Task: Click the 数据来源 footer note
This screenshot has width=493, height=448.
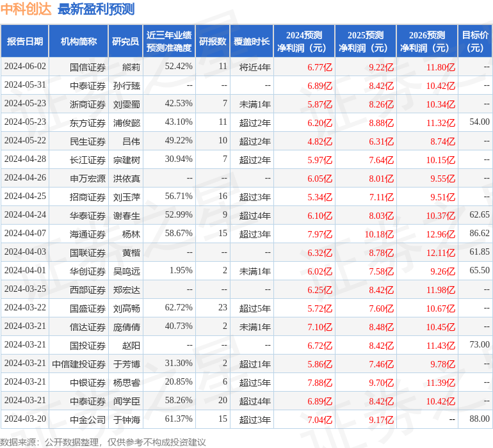Action: (103, 442)
